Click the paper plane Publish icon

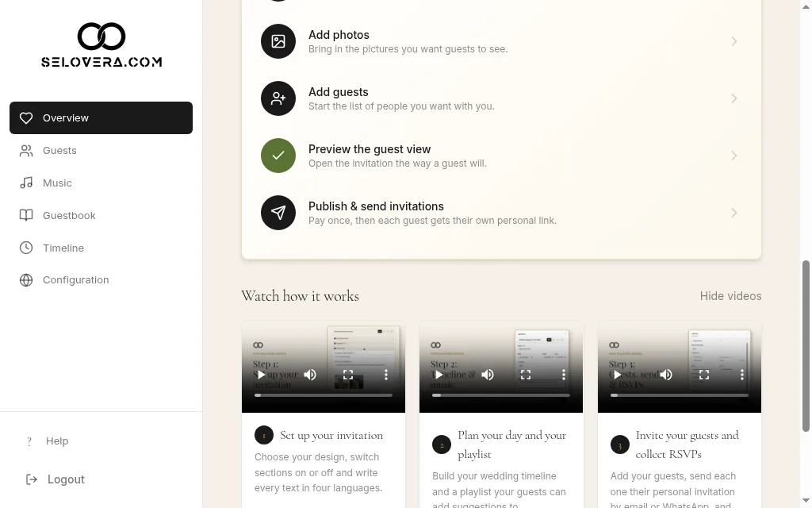278,212
